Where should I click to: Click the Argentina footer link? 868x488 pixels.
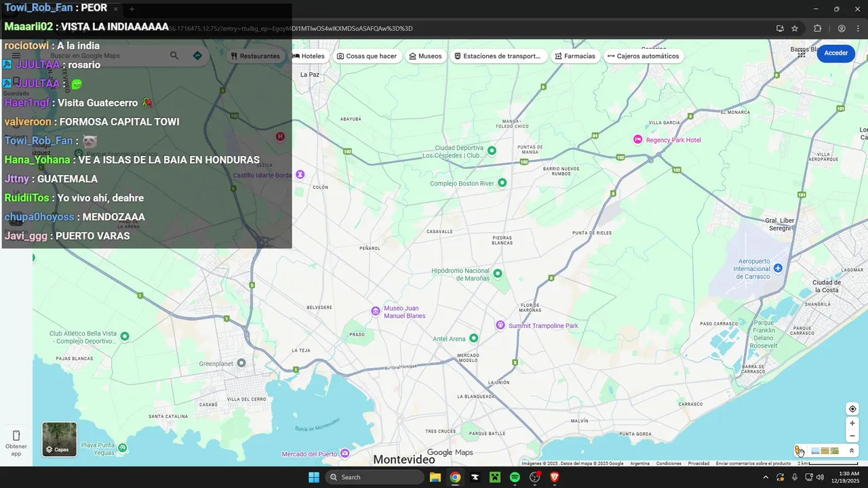coord(639,464)
